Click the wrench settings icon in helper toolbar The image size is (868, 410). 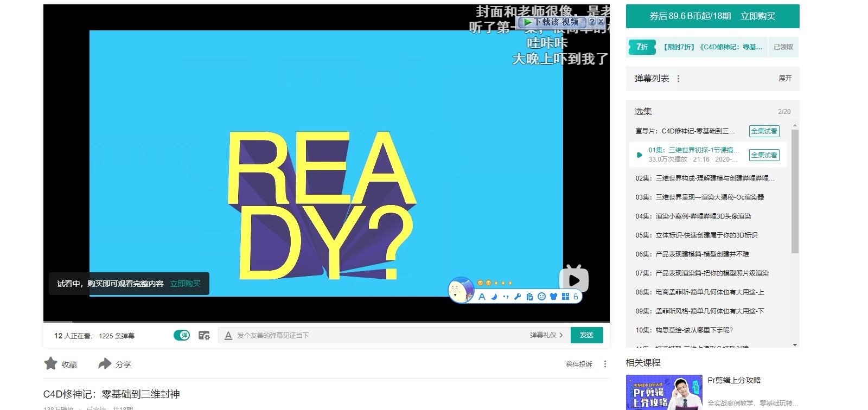click(518, 297)
